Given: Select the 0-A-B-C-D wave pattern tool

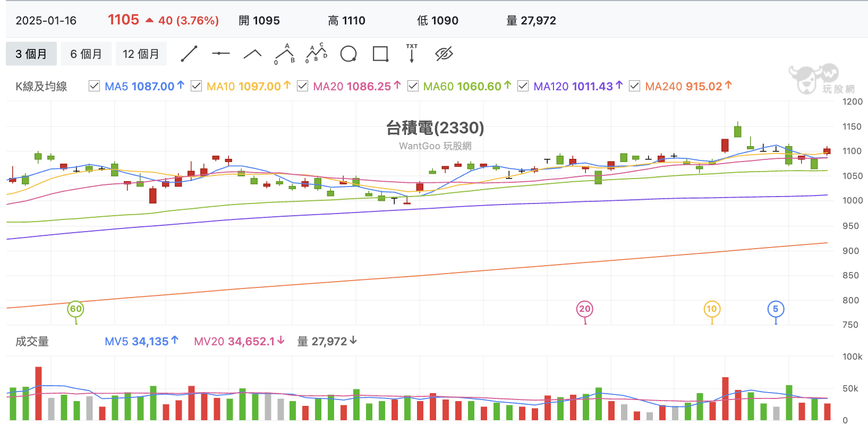Looking at the screenshot, I should click(x=317, y=54).
